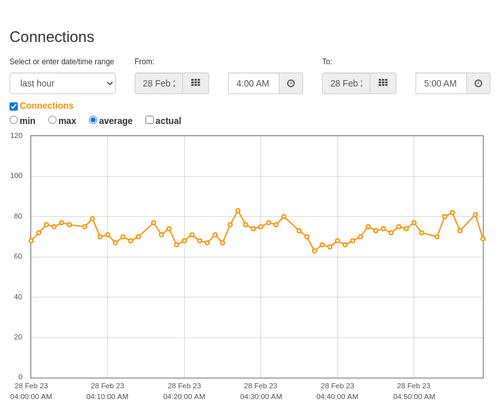Viewport: 500px width, 403px height.
Task: Click the From date field showing 28 Feb
Action: [159, 83]
